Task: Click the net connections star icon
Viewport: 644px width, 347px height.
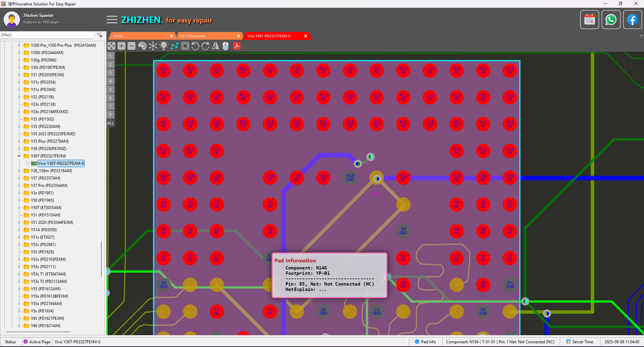Action: coord(153,46)
